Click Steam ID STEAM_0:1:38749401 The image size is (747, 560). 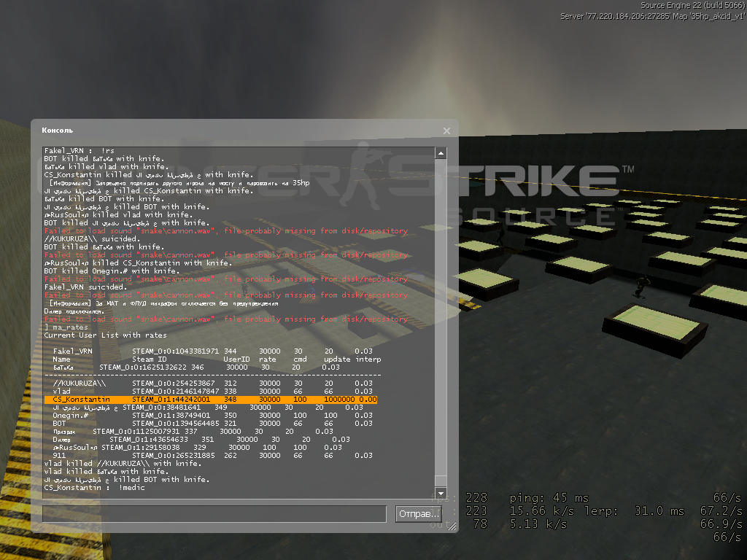[171, 416]
